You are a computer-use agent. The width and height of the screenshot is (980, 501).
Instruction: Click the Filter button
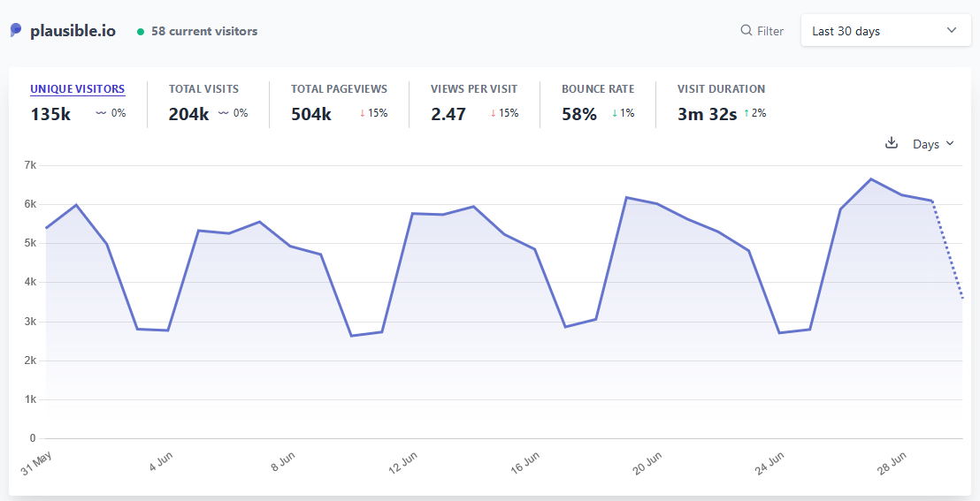(762, 31)
